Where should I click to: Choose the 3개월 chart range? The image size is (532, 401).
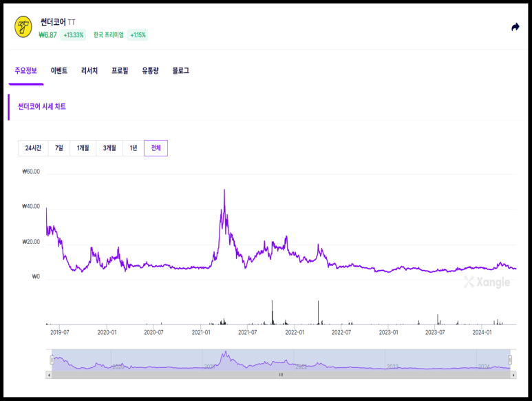pos(109,148)
